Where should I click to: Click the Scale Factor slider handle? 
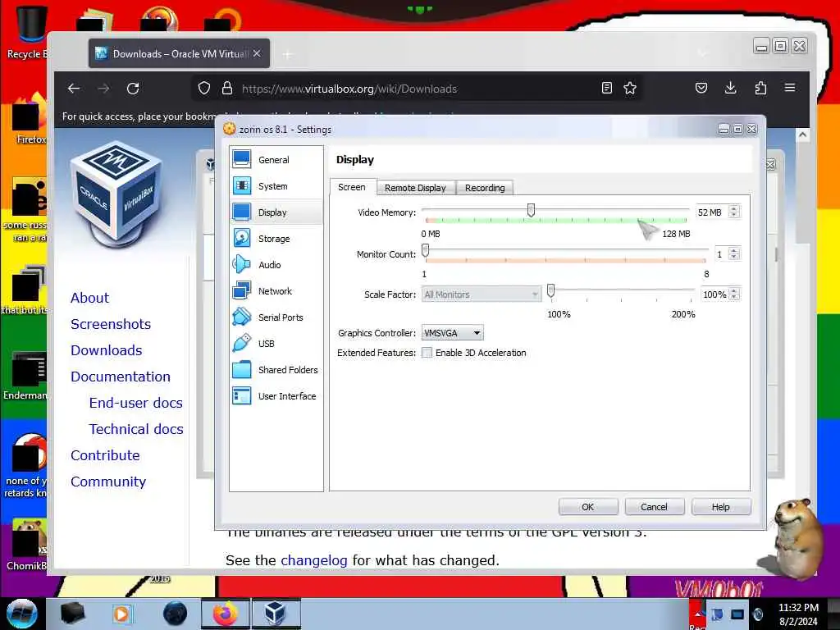[x=550, y=291]
